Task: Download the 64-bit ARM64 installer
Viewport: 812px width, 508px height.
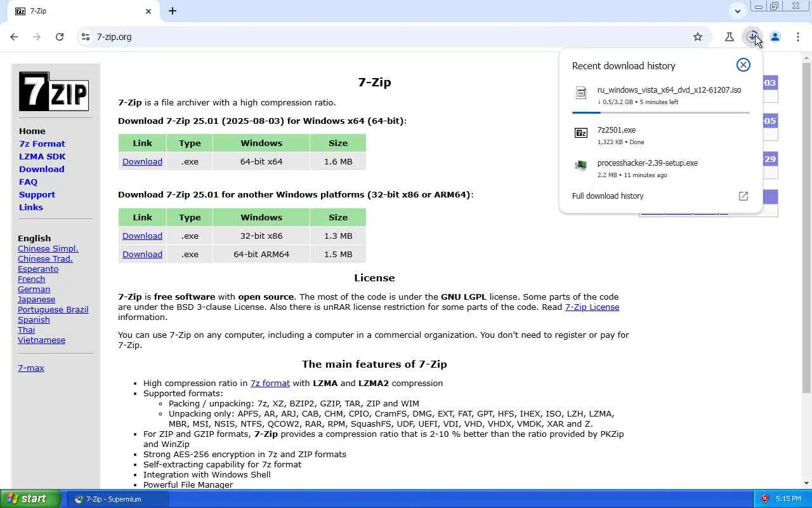Action: [142, 254]
